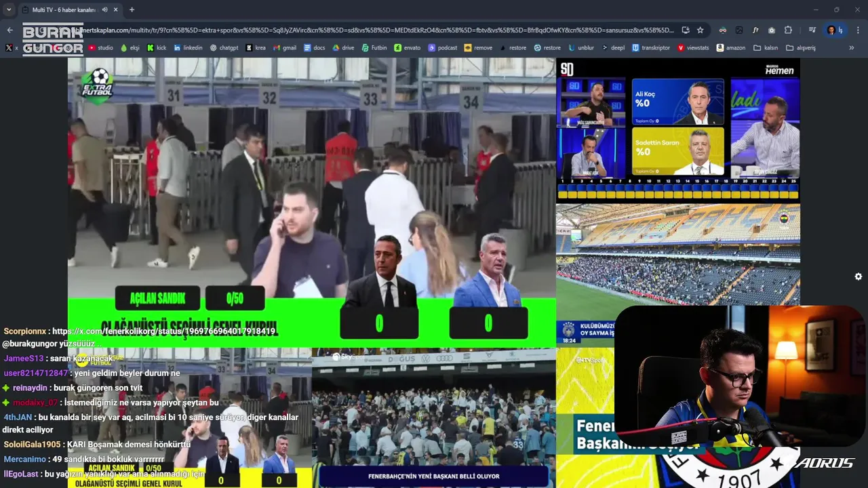Click chat username 'user8214712847'
Screen dimensions: 868x488
click(x=36, y=373)
